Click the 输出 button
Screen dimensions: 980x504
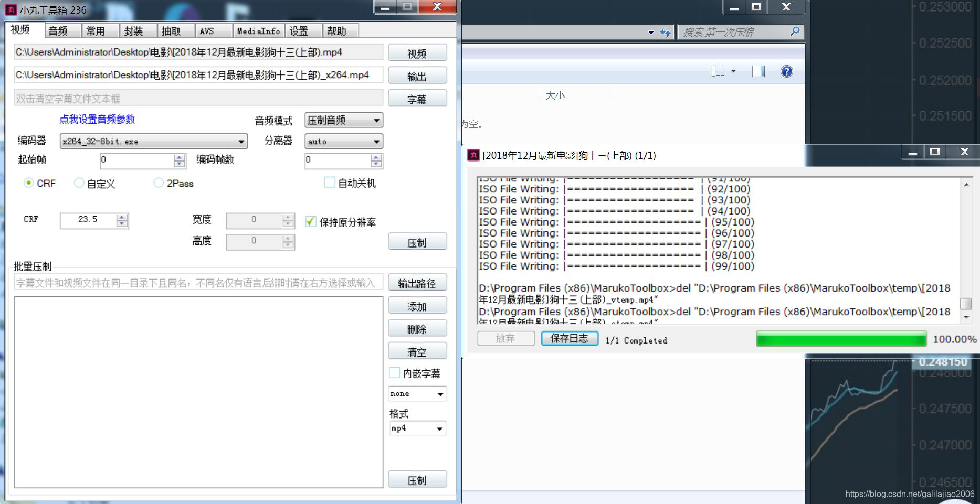(x=417, y=76)
